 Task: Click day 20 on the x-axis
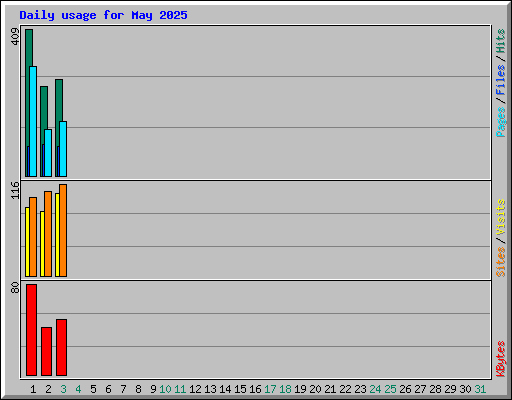(315, 389)
